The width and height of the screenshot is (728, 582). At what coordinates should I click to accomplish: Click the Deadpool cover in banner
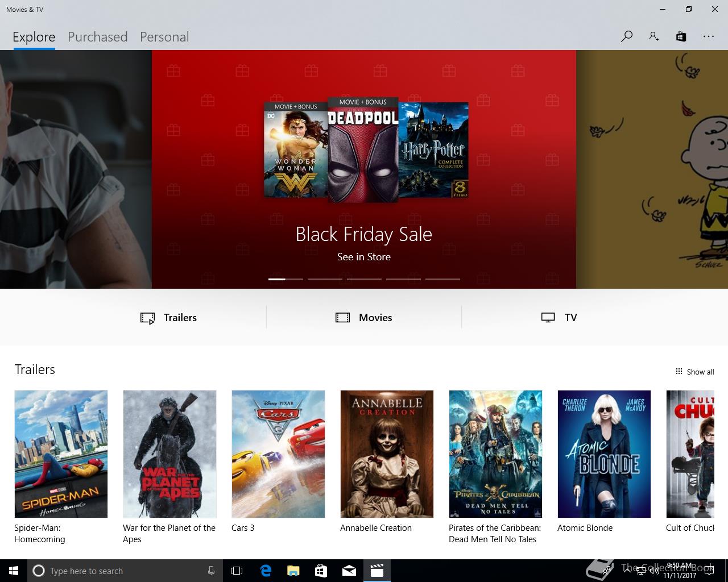click(363, 149)
